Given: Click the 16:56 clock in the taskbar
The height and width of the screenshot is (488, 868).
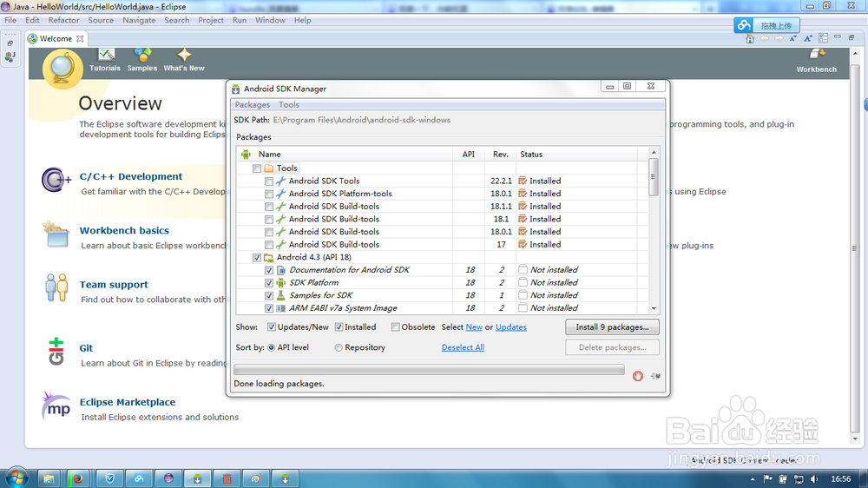Looking at the screenshot, I should [x=841, y=478].
